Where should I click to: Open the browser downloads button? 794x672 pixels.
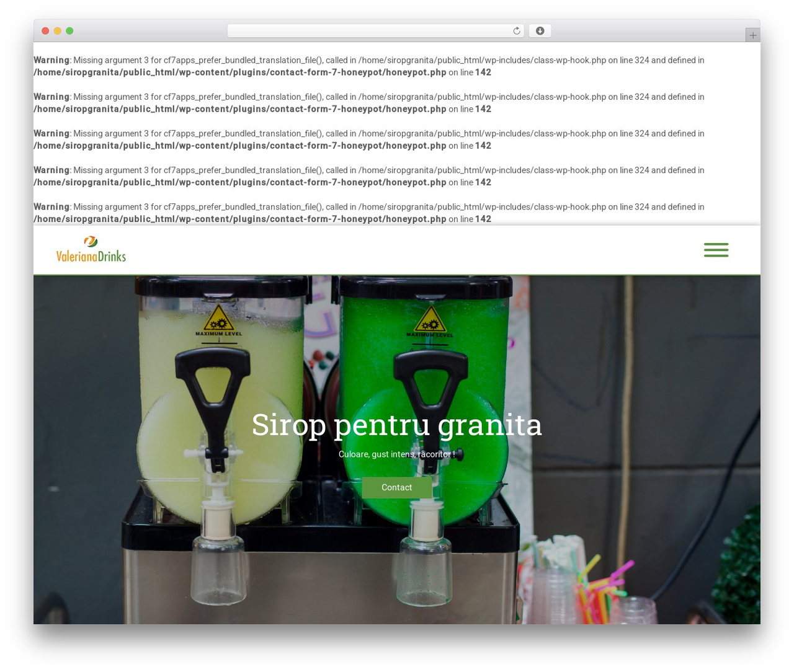click(540, 31)
